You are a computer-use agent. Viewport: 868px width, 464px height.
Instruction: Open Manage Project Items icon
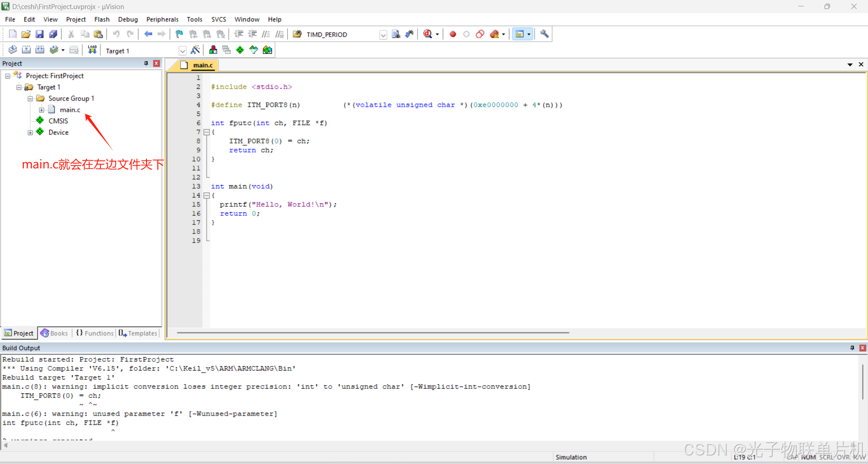click(213, 50)
